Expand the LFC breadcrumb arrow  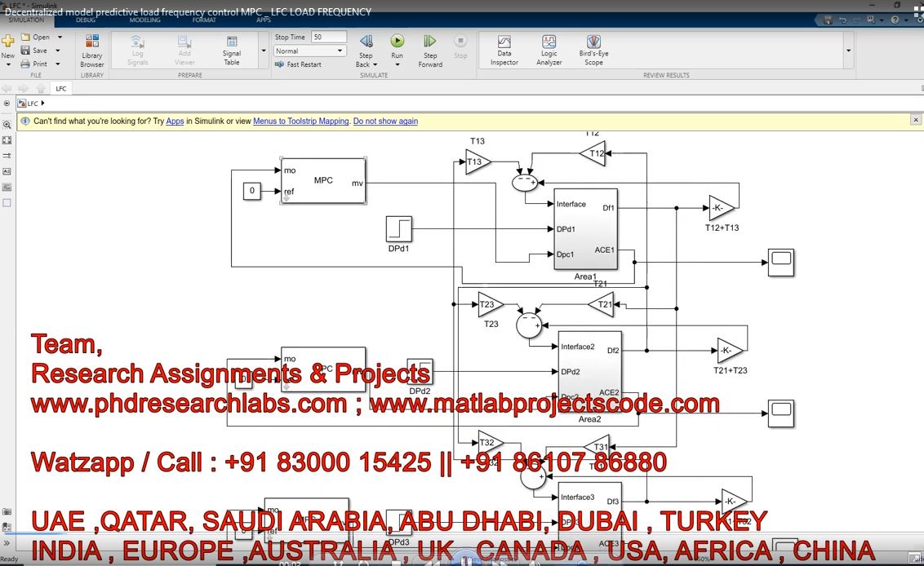click(42, 103)
